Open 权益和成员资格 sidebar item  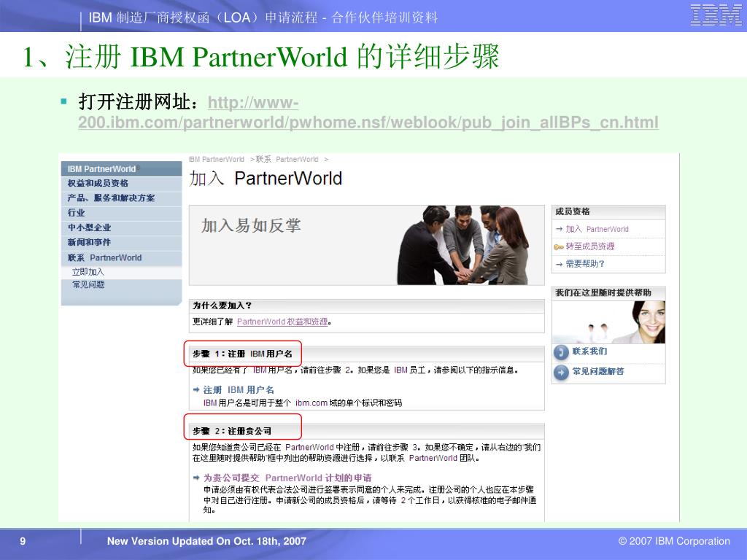pyautogui.click(x=122, y=183)
